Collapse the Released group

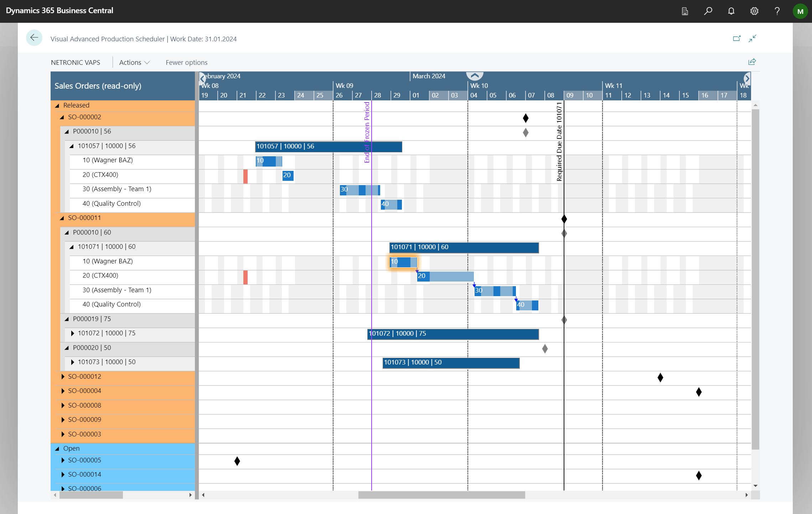point(58,105)
